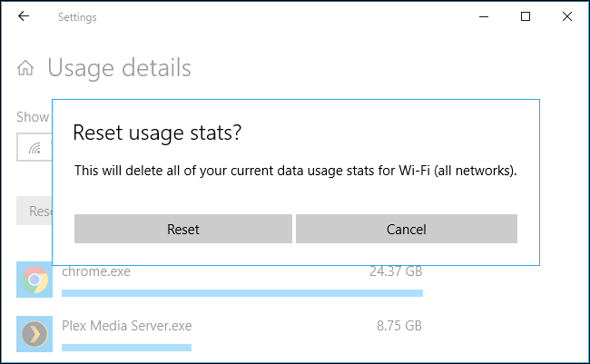The height and width of the screenshot is (364, 590).
Task: Click the Usage details page heading
Action: pyautogui.click(x=119, y=68)
